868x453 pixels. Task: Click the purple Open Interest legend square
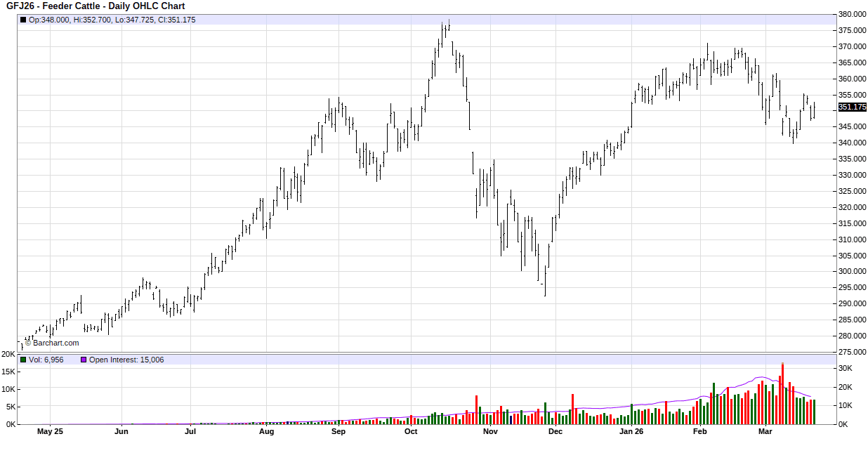[x=84, y=360]
